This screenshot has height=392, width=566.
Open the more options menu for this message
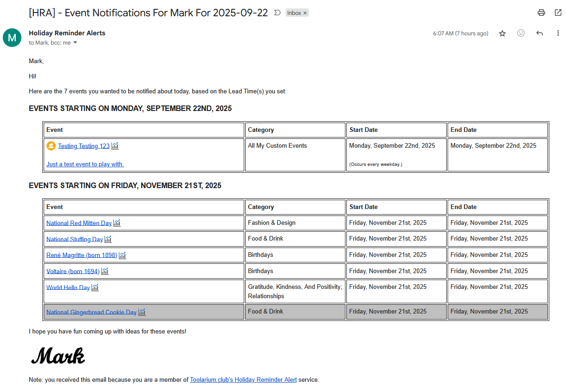click(x=558, y=33)
